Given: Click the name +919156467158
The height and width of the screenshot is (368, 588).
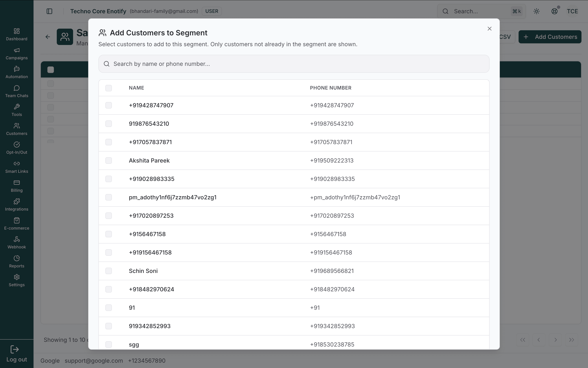Looking at the screenshot, I should tap(150, 252).
